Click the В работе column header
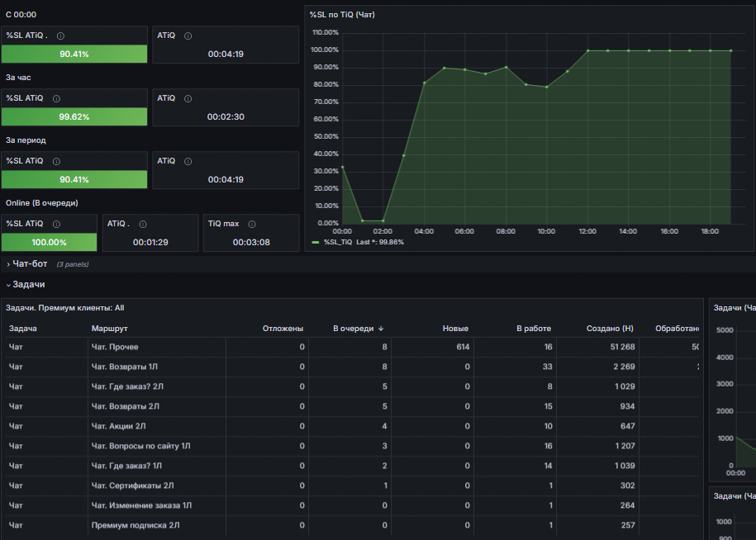Screen dimensions: 756x540 [533, 329]
